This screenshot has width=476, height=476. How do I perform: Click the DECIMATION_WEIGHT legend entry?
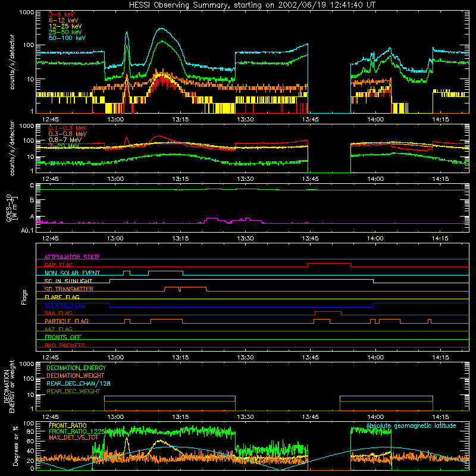[76, 376]
